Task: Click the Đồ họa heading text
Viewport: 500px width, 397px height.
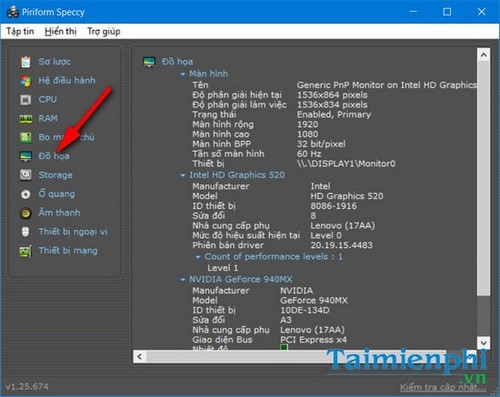Action: point(177,62)
